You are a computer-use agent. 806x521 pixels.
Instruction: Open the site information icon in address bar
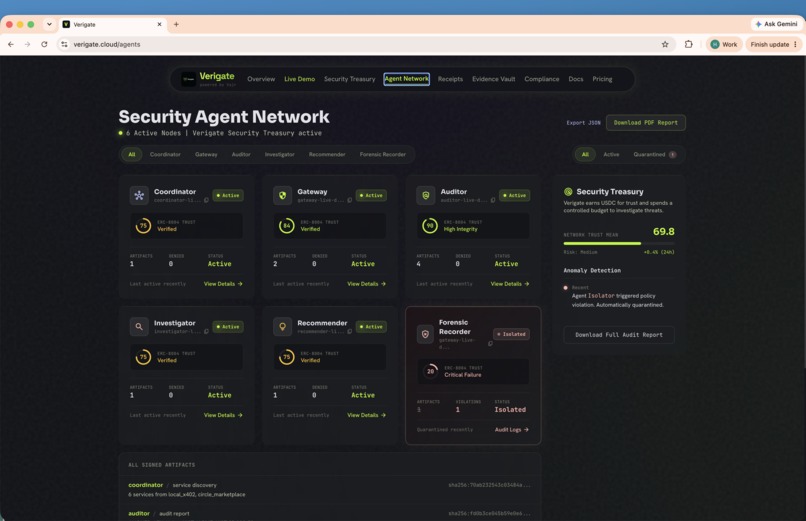(x=64, y=44)
